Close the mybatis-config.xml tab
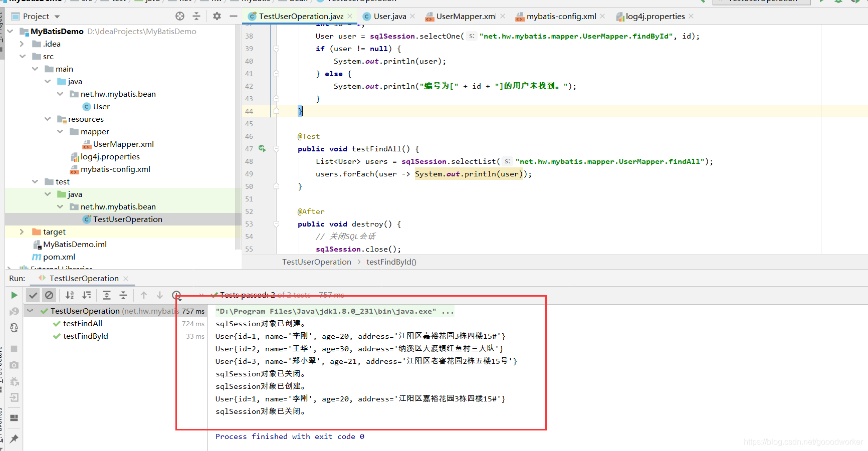Screen dimensions: 868x451 602,16
